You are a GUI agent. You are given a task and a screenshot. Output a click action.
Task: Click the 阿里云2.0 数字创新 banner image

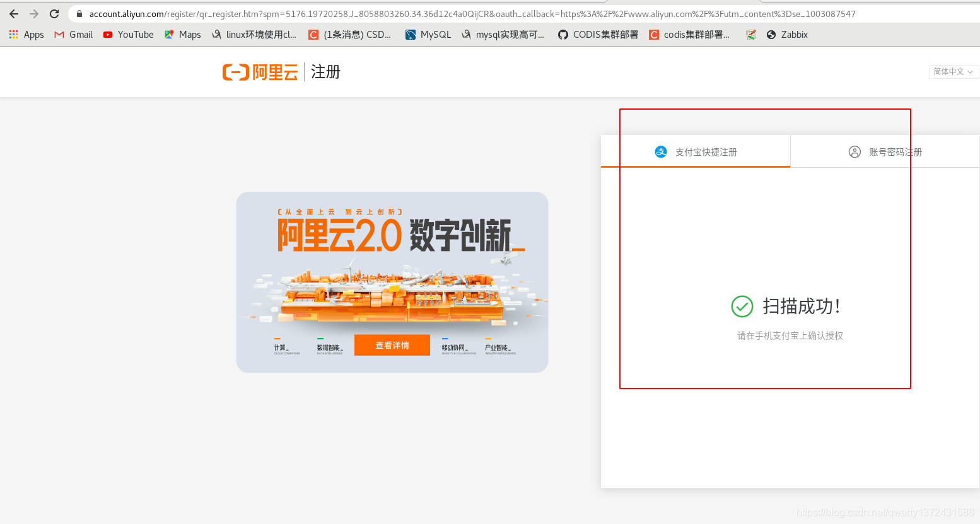[x=392, y=282]
